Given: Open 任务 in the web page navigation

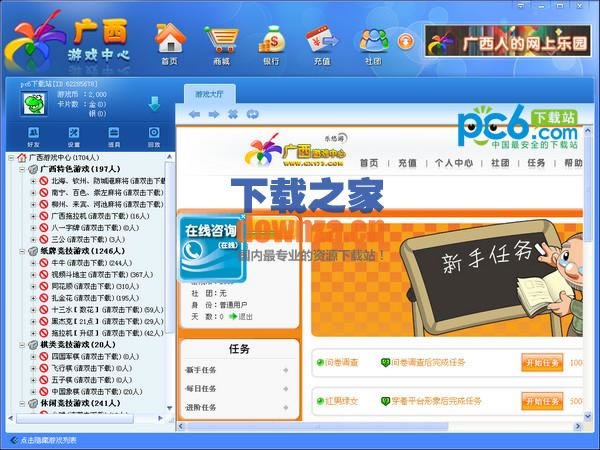Looking at the screenshot, I should tap(536, 163).
